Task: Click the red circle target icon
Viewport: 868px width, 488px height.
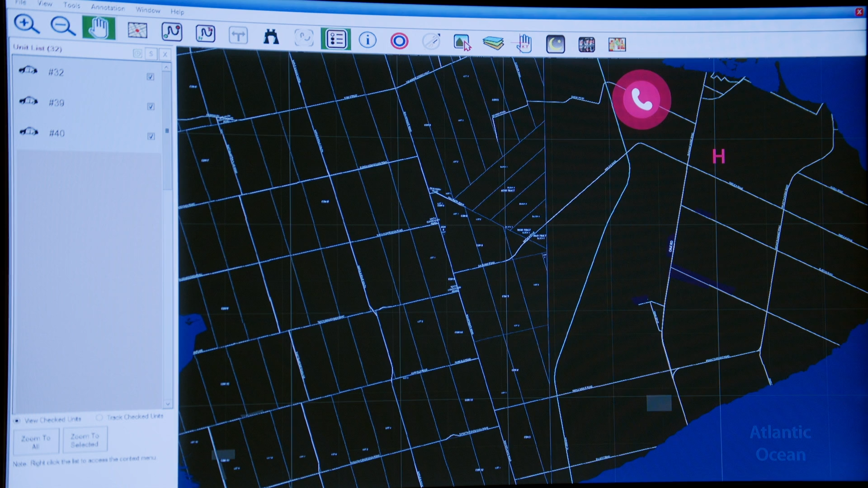Action: coord(399,41)
